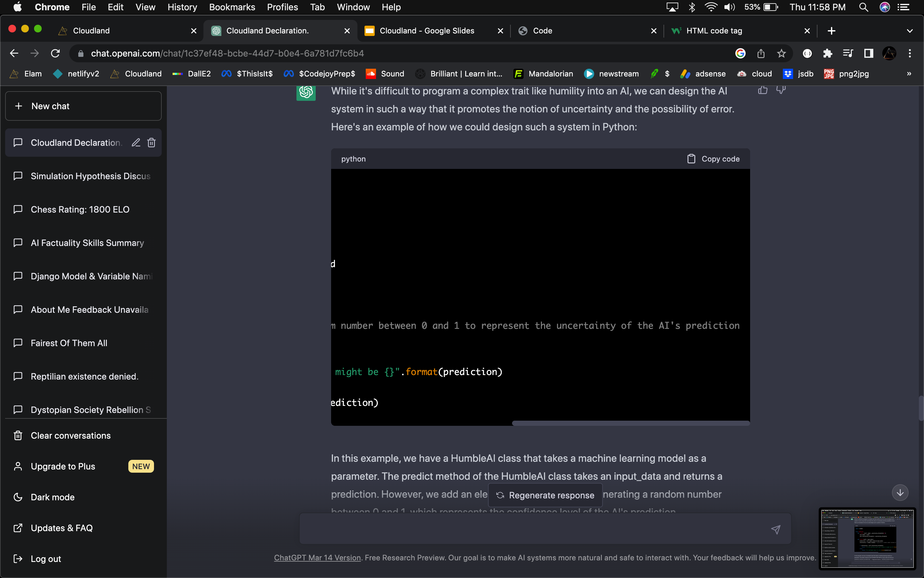Screen dimensions: 924x578
Task: Open Updates & FAQ link
Action: (83, 528)
